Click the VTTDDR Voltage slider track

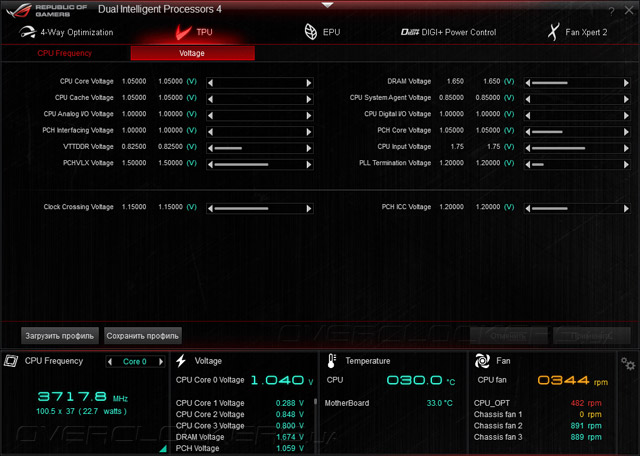pos(260,148)
